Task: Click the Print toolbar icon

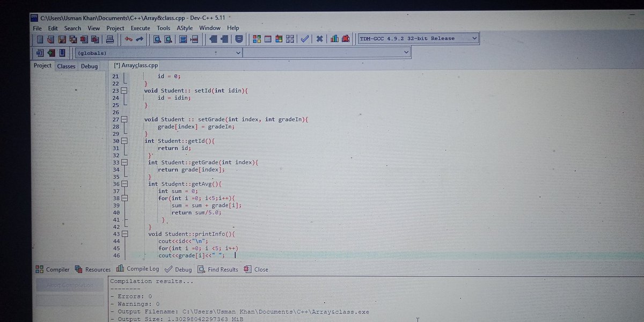Action: click(x=109, y=39)
